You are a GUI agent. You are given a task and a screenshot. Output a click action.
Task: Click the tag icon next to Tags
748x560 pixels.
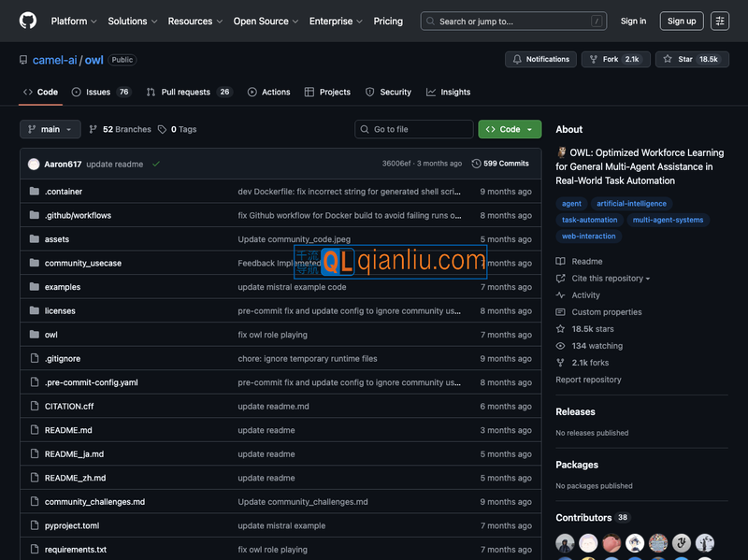(x=162, y=130)
